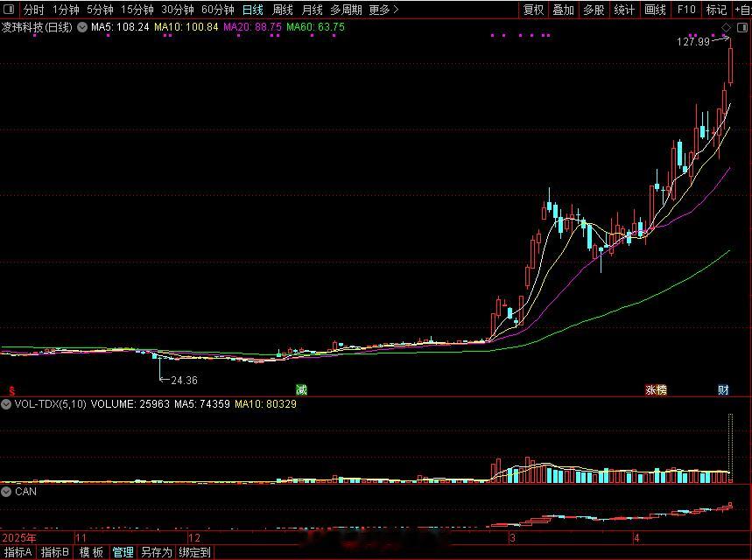Click the 绑定到 bind-to button
Viewport: 752px width, 560px height.
click(194, 552)
